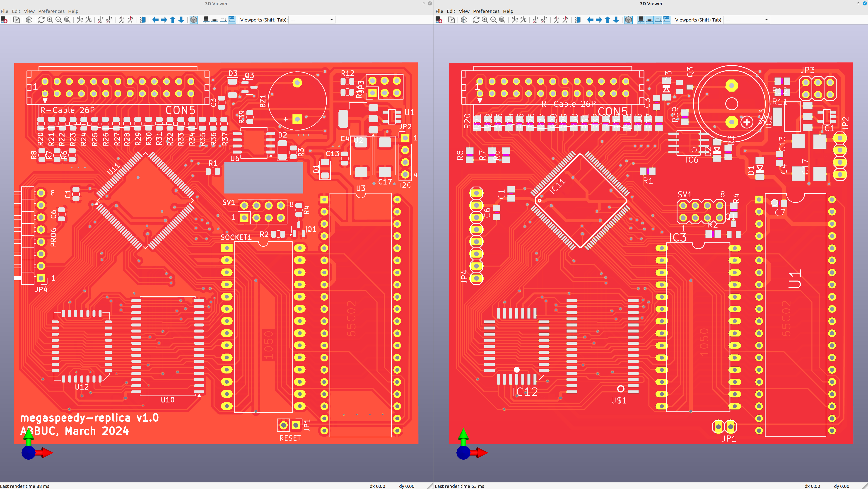Toggle through-hole 3D models in right viewer

(x=641, y=20)
